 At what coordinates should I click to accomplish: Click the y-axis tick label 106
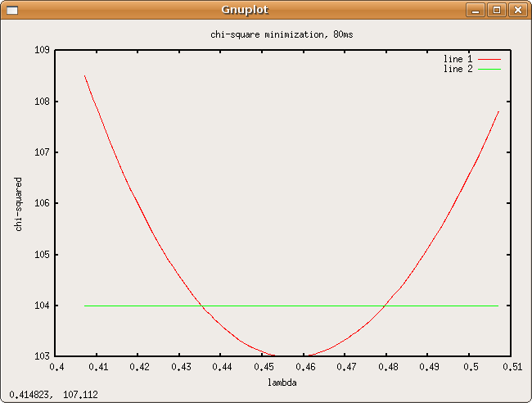(42, 203)
